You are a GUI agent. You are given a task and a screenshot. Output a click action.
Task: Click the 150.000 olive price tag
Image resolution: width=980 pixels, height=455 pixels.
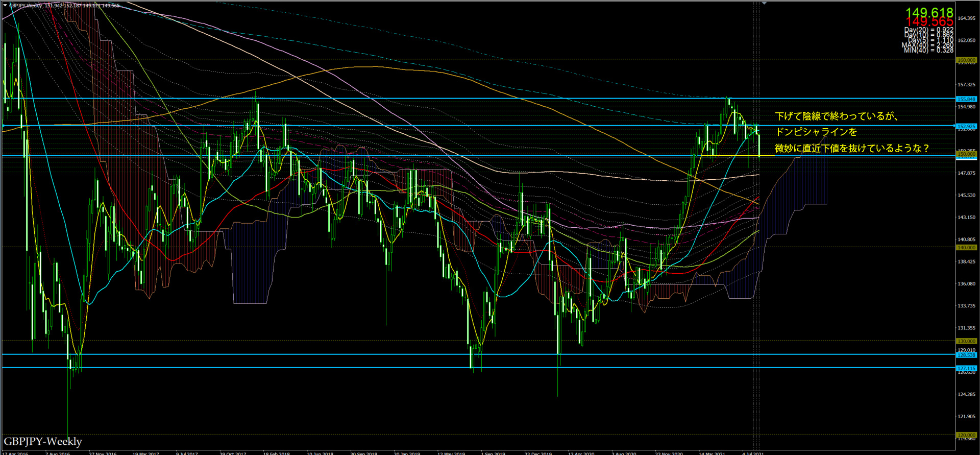click(x=966, y=154)
